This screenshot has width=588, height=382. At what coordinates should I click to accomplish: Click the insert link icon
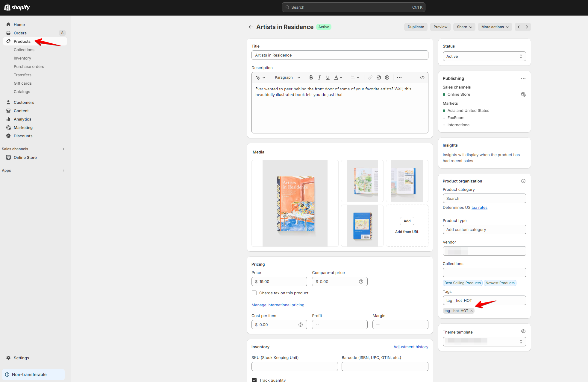click(370, 77)
